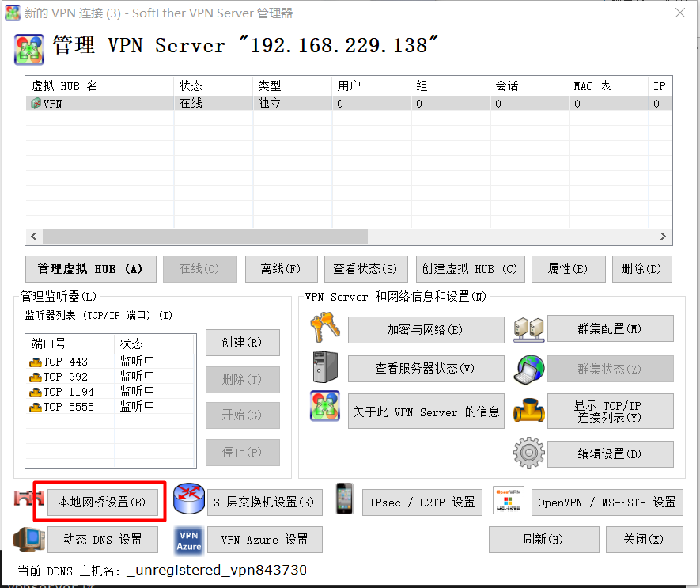Sort hubs by 虚拟 HUB 名 column
The height and width of the screenshot is (588, 700).
tap(100, 85)
